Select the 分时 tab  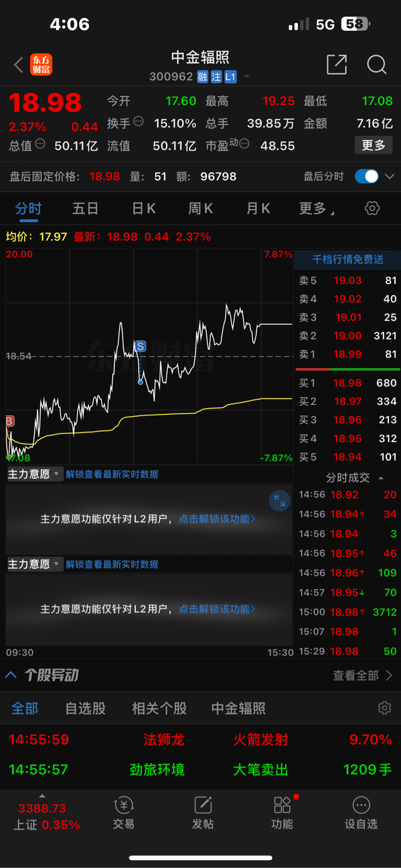point(28,209)
